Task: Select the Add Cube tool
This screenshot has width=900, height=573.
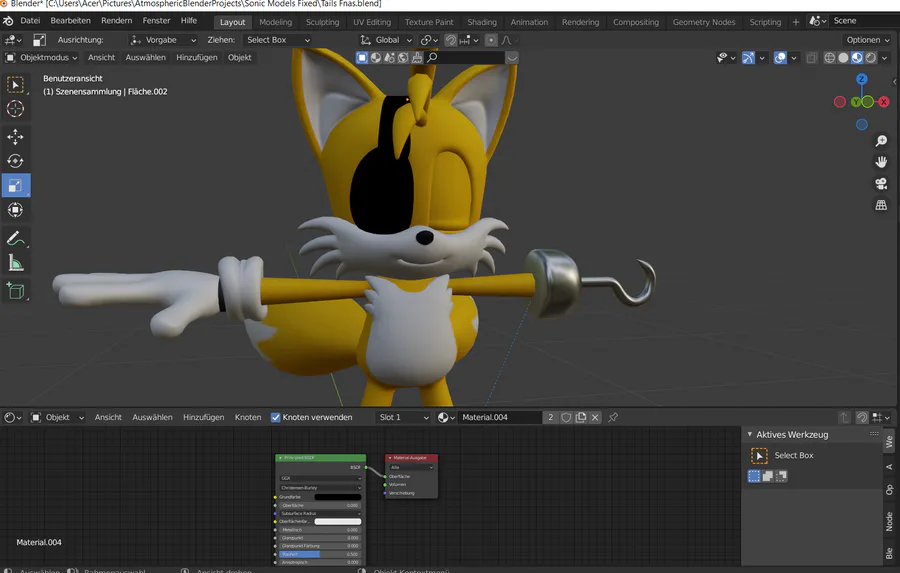Action: [x=15, y=291]
